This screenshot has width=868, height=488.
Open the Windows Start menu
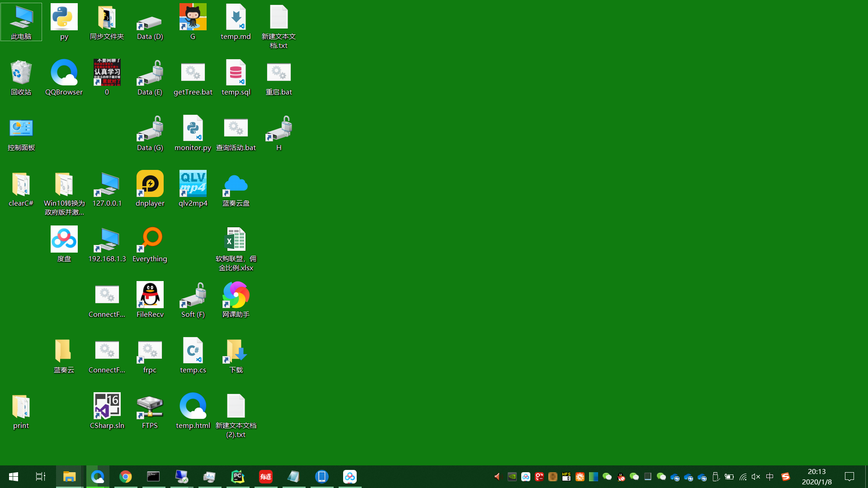13,476
